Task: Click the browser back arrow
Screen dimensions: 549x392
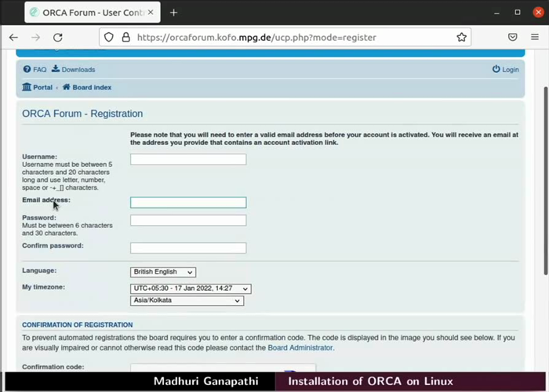Action: [x=13, y=37]
